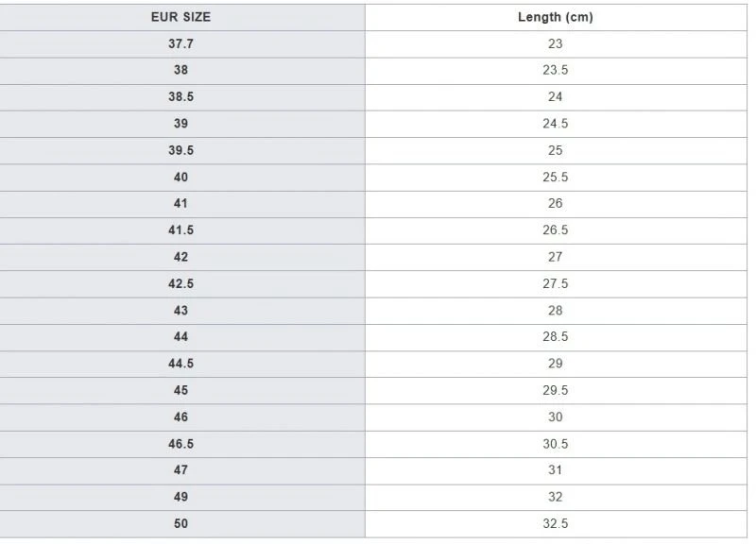The image size is (756, 544).
Task: Click the EUR size 46 cell
Action: tap(180, 417)
